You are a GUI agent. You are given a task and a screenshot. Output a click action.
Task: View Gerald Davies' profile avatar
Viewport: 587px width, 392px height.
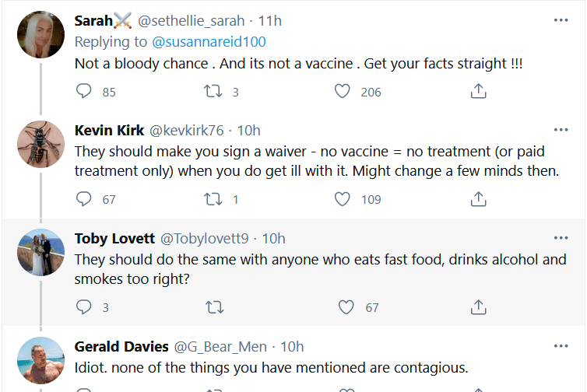click(x=40, y=361)
